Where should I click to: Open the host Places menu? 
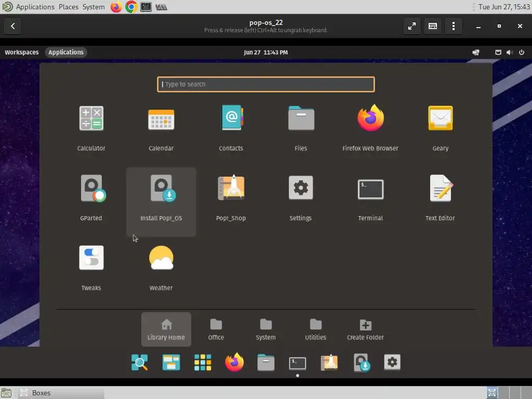coord(69,7)
